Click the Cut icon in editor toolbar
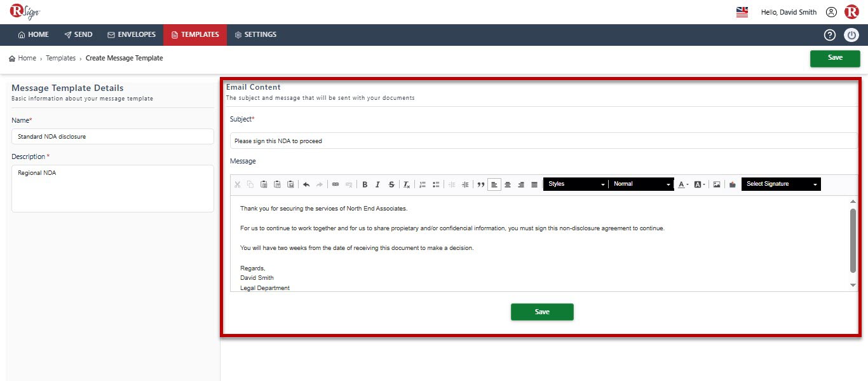Image resolution: width=868 pixels, height=381 pixels. pos(238,184)
